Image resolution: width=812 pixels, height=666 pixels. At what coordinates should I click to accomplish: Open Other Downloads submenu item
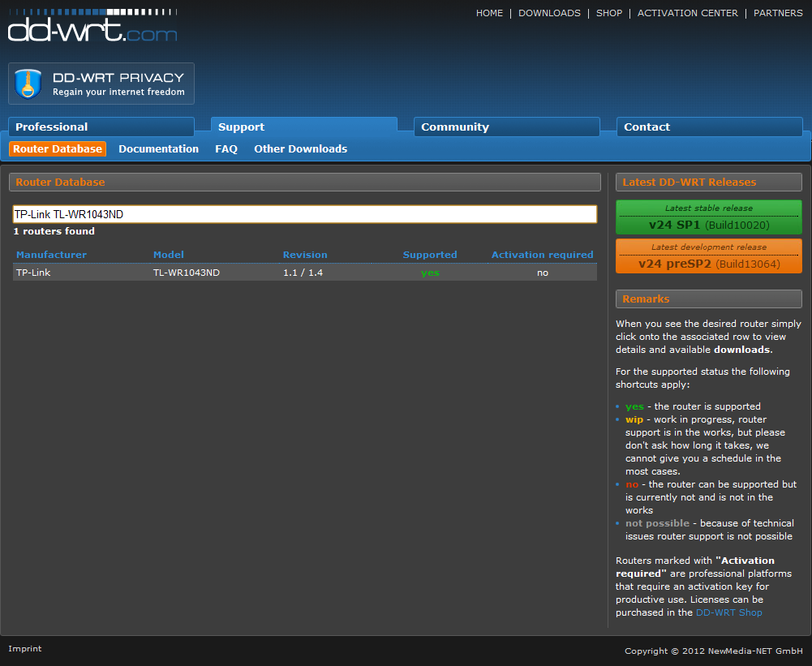tap(300, 149)
